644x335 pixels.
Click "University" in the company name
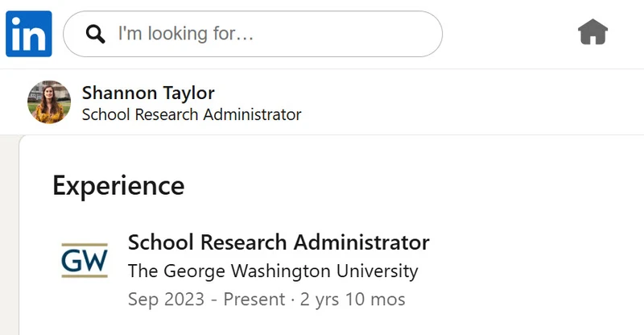click(377, 271)
